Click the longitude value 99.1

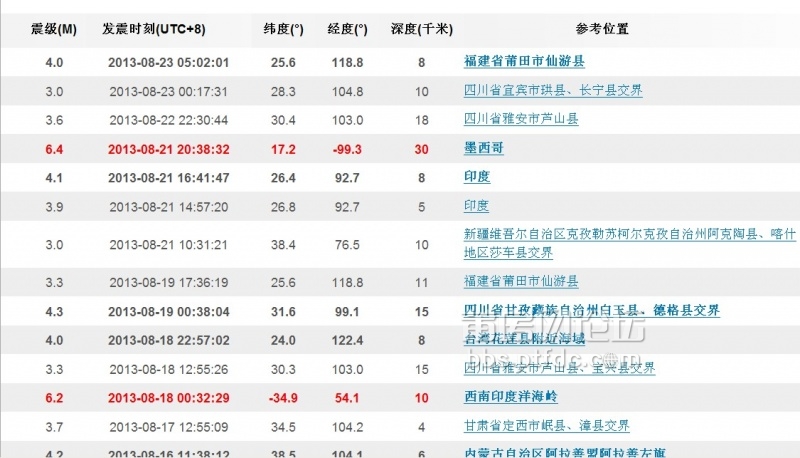click(x=347, y=312)
